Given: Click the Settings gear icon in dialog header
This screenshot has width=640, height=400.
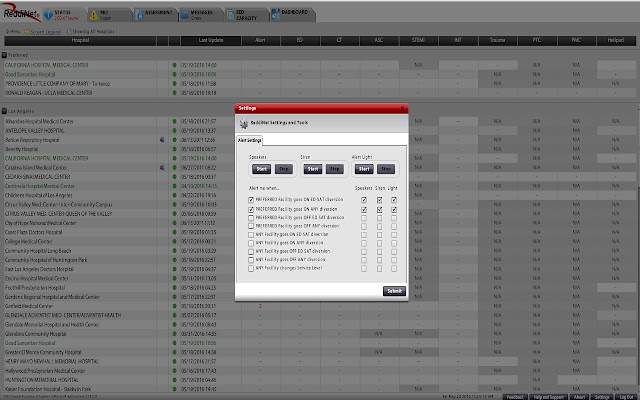Looking at the screenshot, I should pyautogui.click(x=241, y=123).
